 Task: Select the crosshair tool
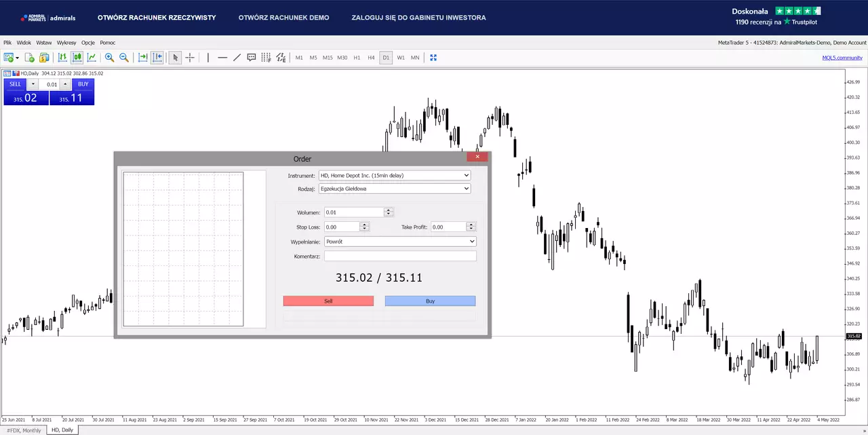[x=190, y=58]
